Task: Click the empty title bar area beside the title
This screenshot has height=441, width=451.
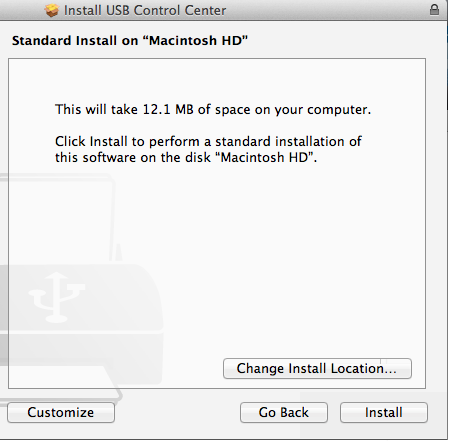Action: (x=327, y=10)
